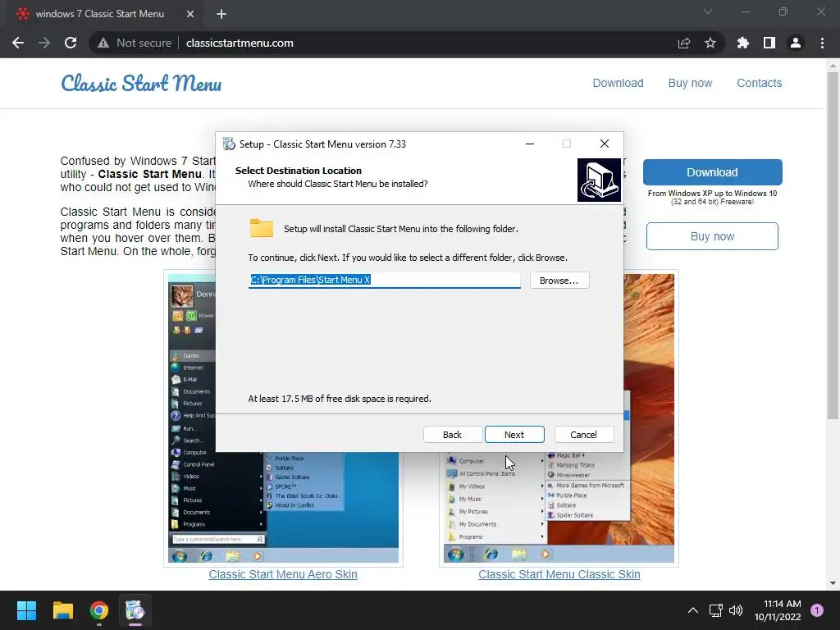The width and height of the screenshot is (840, 630).
Task: Click the setup installer icon in title bar
Action: tap(229, 144)
